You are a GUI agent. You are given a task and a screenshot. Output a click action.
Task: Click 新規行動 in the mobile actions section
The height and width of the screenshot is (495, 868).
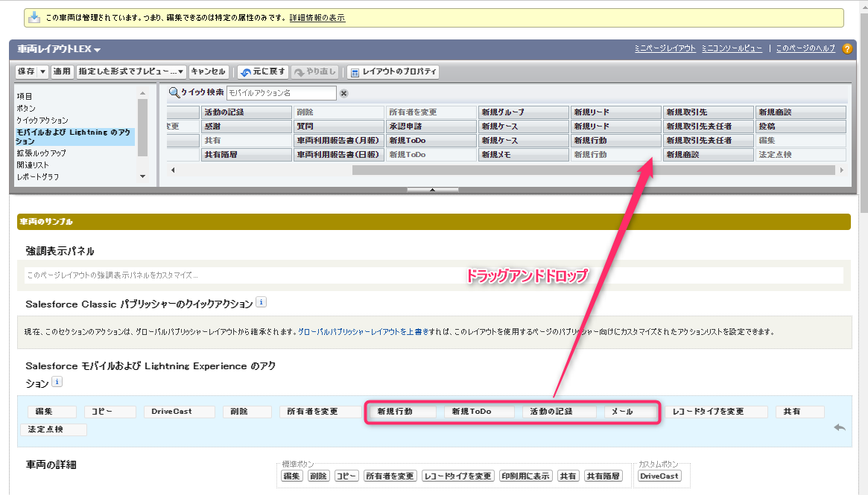pyautogui.click(x=403, y=412)
